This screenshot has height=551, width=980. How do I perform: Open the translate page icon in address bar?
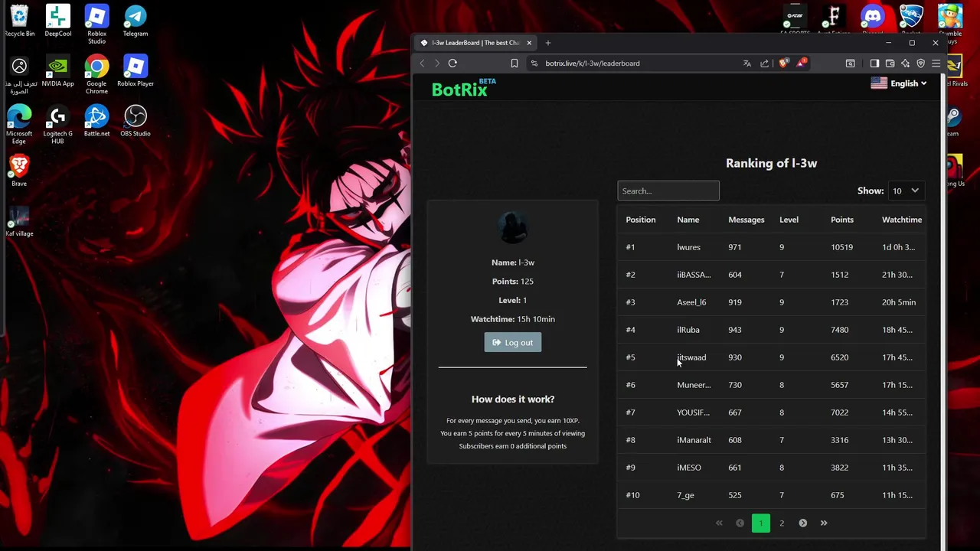tap(747, 64)
